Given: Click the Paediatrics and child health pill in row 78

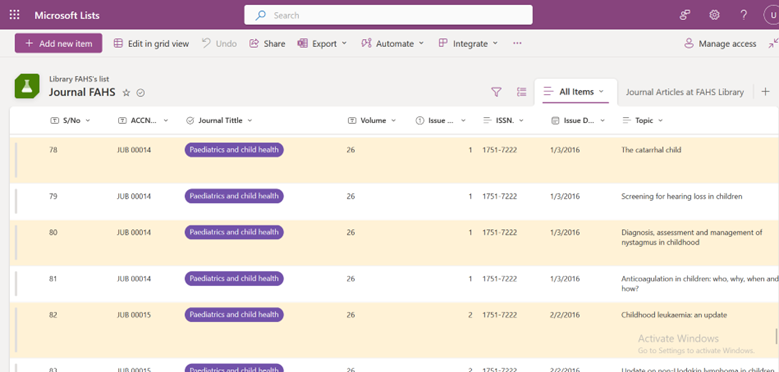Looking at the screenshot, I should [234, 150].
